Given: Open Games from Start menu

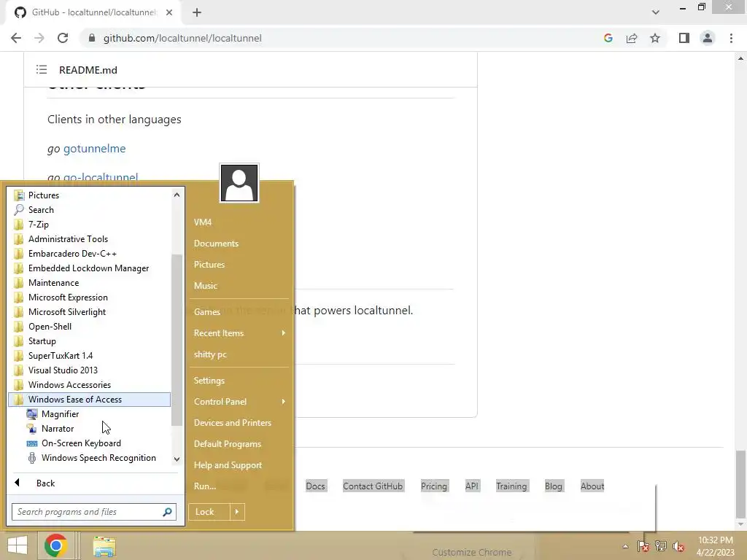Looking at the screenshot, I should click(206, 312).
